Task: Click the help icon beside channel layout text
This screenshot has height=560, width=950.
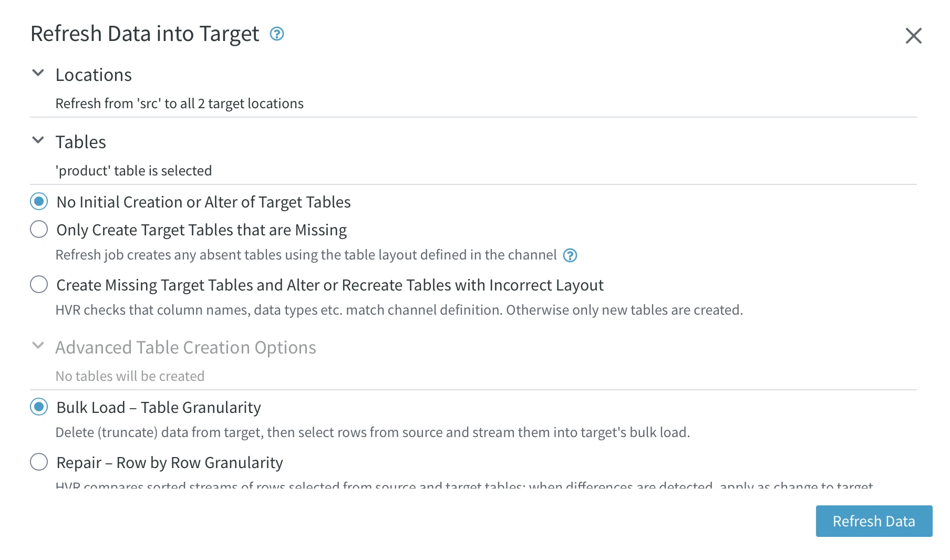Action: 571,255
